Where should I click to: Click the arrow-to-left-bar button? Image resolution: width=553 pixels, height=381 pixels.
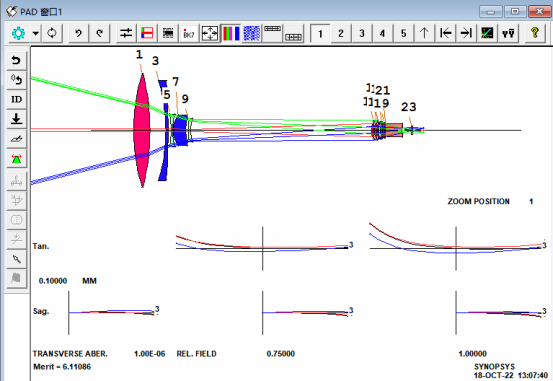point(445,33)
